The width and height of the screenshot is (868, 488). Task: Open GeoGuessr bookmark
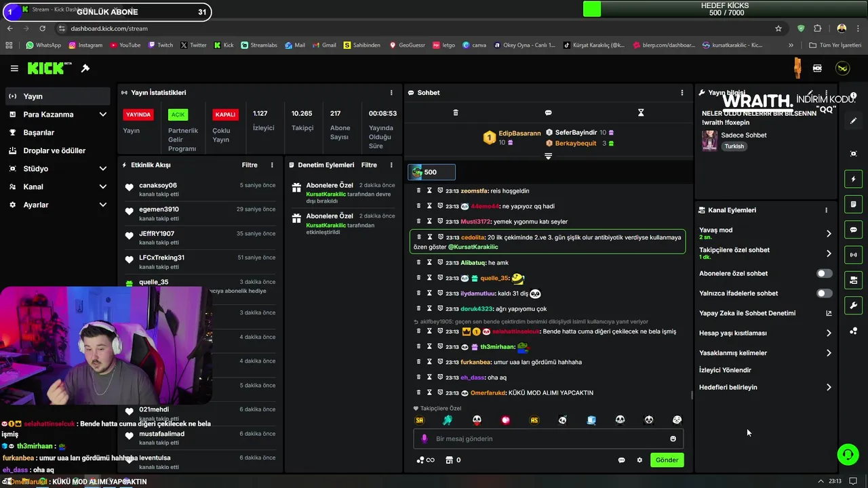406,45
